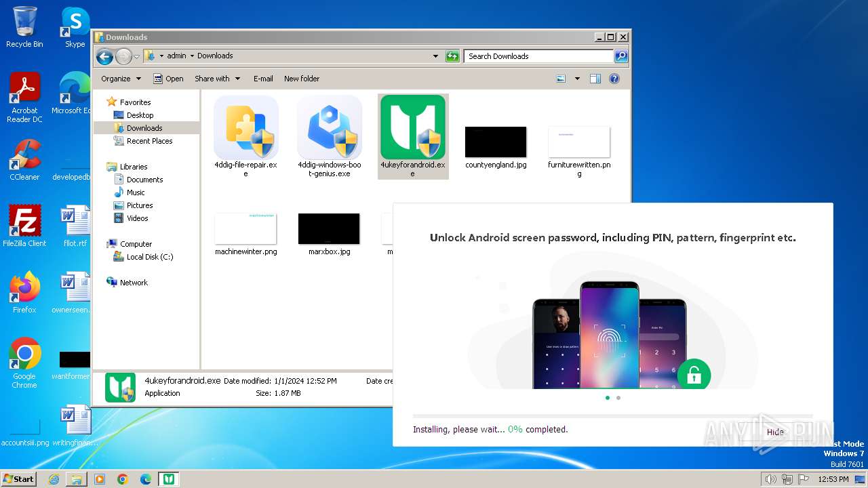Click the taskbar clock showing 12:53 PM
Viewport: 868px width, 488px height.
(833, 479)
